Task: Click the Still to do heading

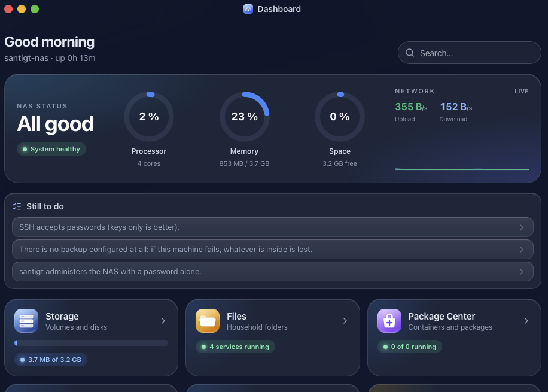Action: tap(45, 206)
